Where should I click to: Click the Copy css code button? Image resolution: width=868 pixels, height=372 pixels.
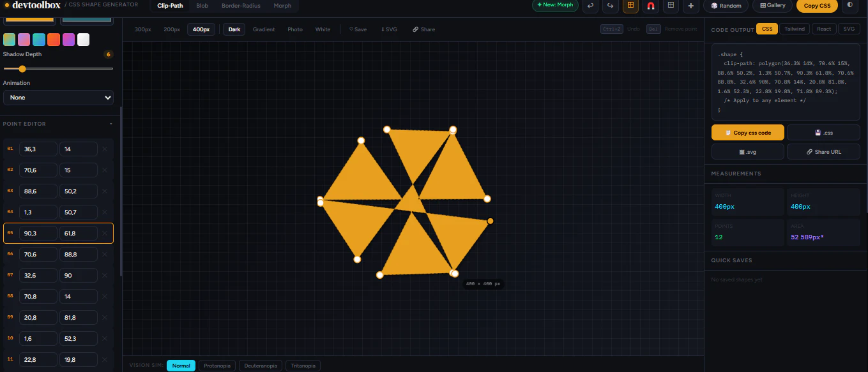coord(748,133)
